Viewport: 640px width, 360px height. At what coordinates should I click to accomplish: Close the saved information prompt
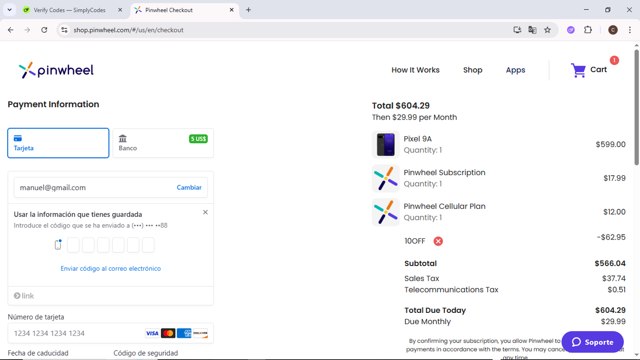205,212
